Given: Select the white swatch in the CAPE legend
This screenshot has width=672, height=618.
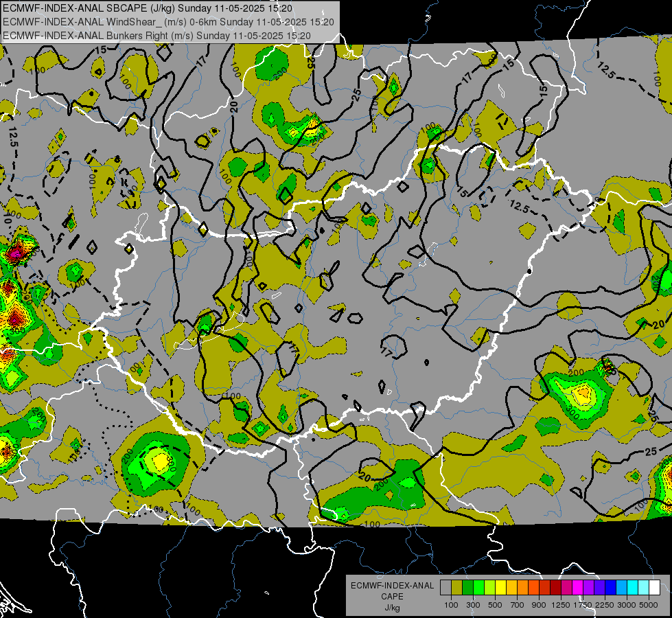Looking at the screenshot, I should click(655, 588).
